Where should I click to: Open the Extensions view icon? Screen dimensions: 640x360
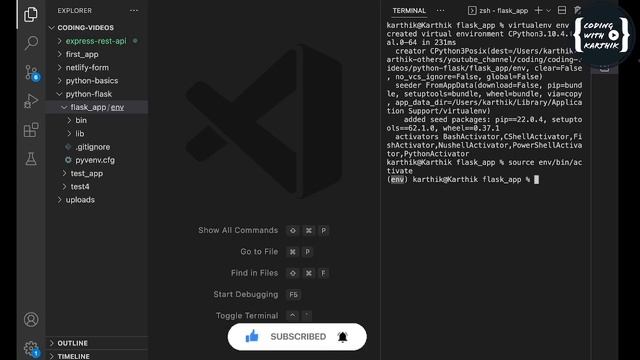(31, 130)
